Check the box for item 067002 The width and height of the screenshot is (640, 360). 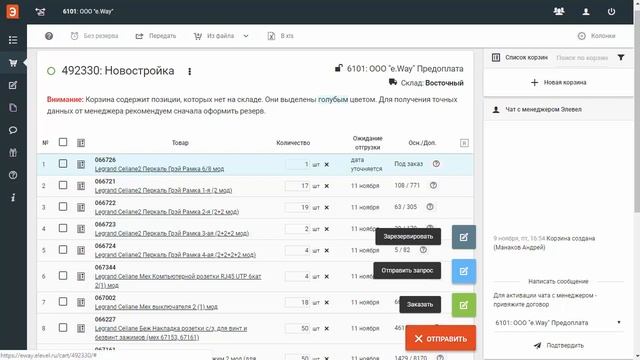tap(63, 302)
